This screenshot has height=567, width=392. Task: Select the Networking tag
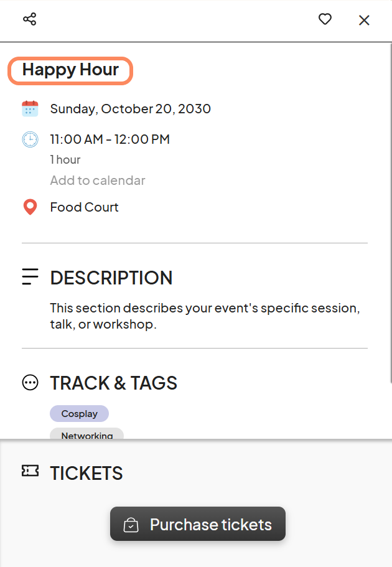point(86,434)
